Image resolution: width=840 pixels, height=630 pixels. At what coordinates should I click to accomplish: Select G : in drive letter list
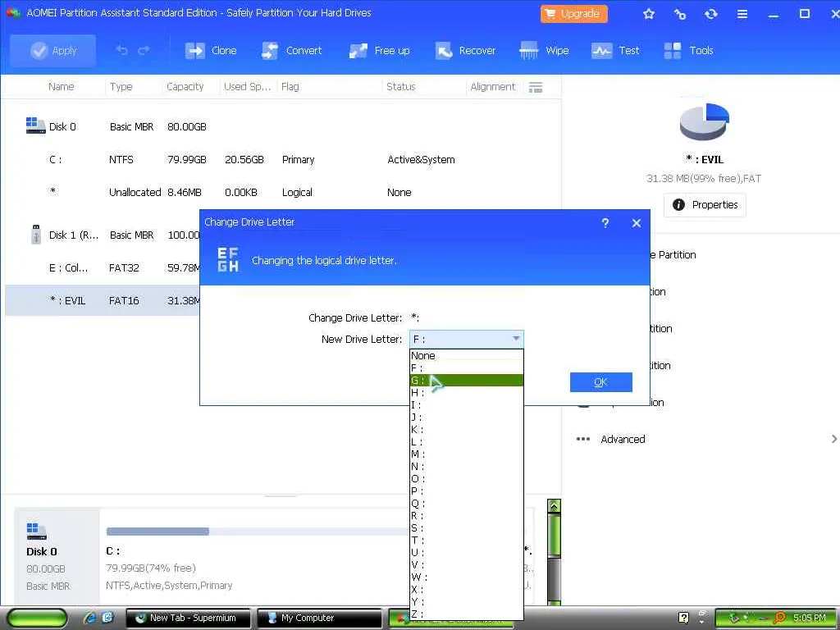(x=466, y=381)
